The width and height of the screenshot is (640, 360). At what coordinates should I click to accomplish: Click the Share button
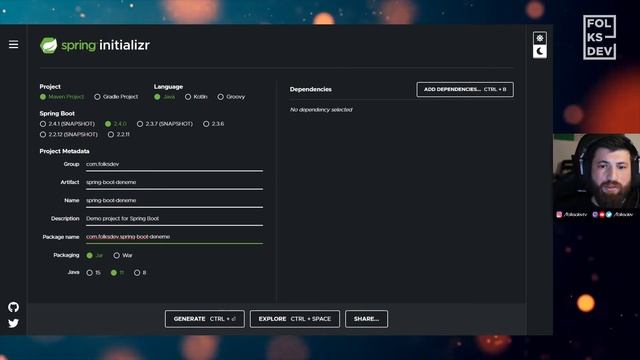[367, 319]
